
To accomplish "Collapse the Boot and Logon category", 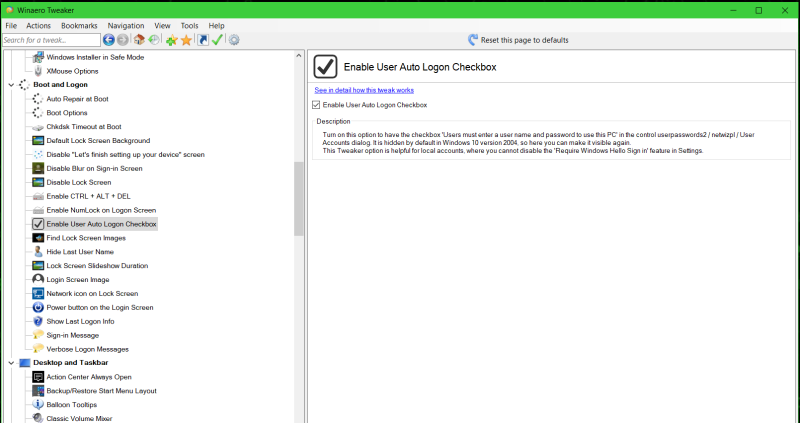I will 11,85.
